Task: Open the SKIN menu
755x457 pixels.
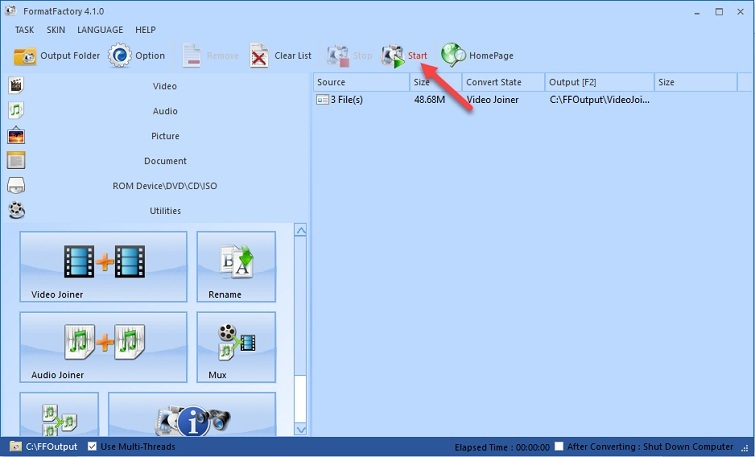Action: coord(55,30)
